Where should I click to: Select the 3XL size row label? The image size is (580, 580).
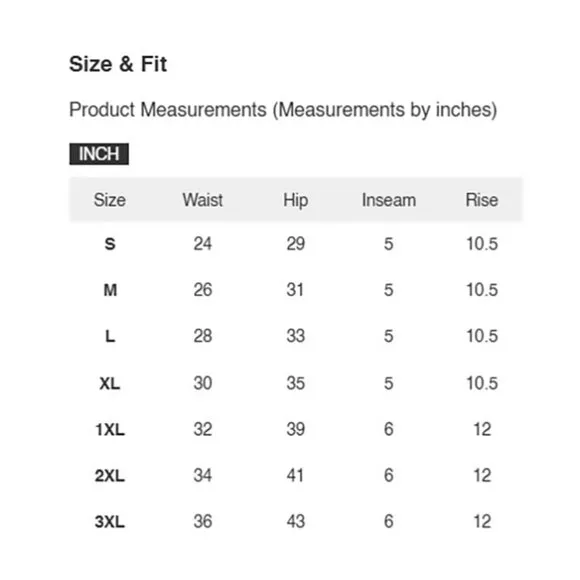110,522
